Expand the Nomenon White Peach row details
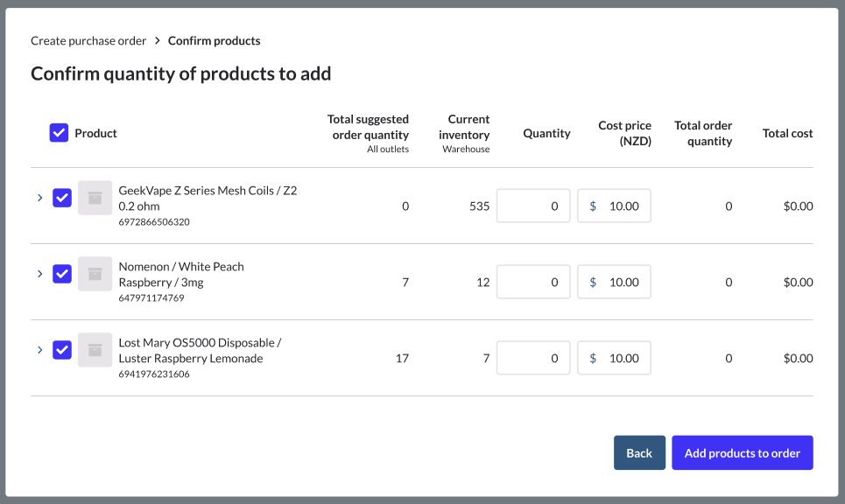845x504 pixels. (x=39, y=274)
